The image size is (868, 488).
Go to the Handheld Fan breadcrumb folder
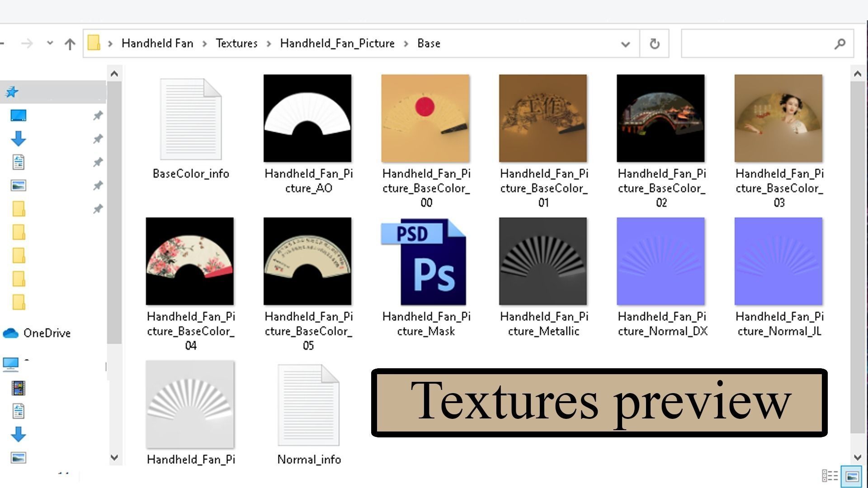[157, 43]
